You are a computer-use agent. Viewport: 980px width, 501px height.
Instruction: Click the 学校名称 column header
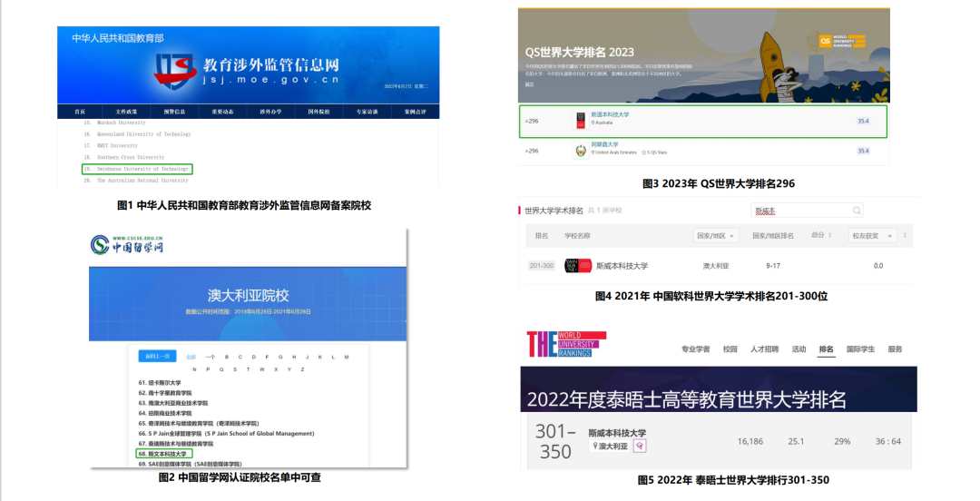click(x=577, y=236)
